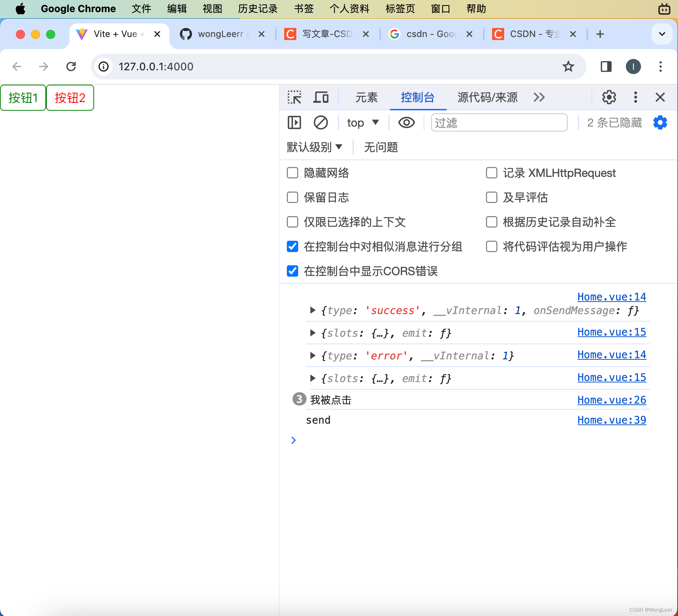Open the 默认级别 log level dropdown
The height and width of the screenshot is (616, 678).
(314, 147)
